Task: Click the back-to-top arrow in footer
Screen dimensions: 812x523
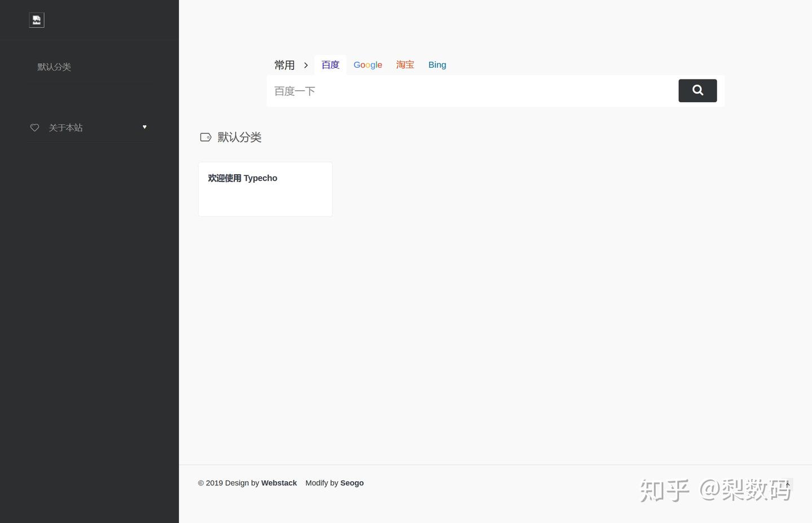Action: 788,484
